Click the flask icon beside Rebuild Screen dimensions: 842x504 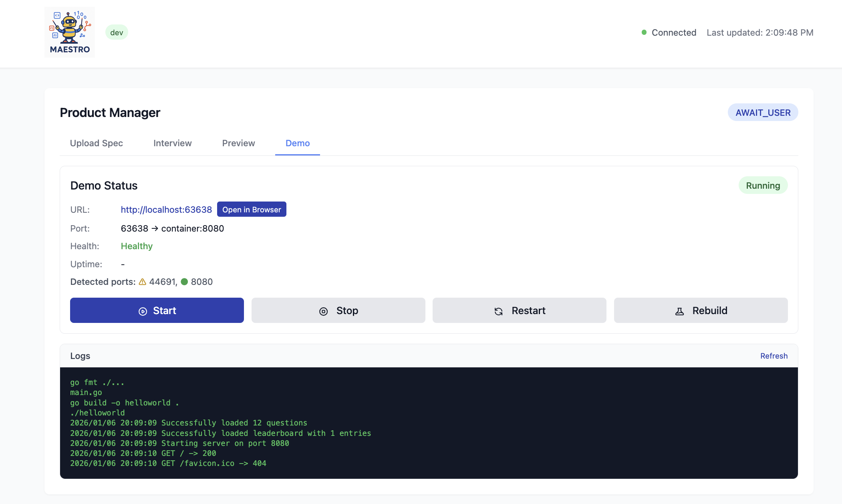point(679,311)
